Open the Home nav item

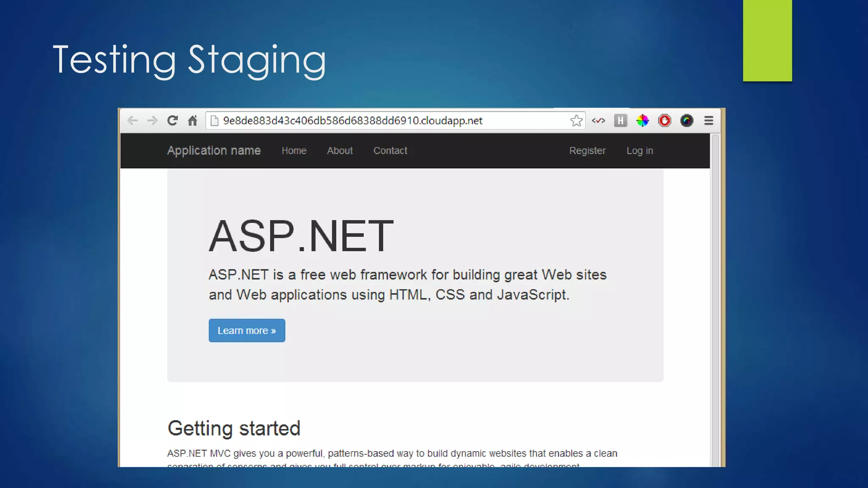[x=294, y=151]
